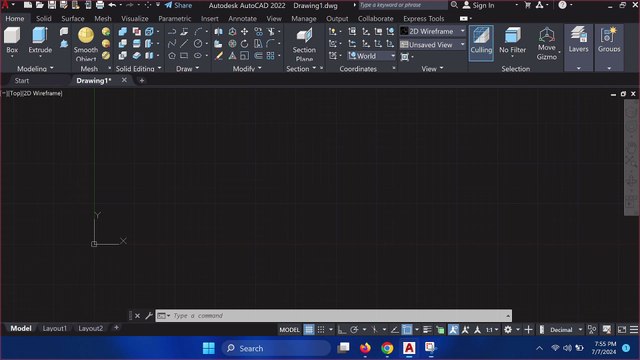Screen dimensions: 640x360
Task: Select the Array tool in Modify panel
Action: click(x=271, y=56)
